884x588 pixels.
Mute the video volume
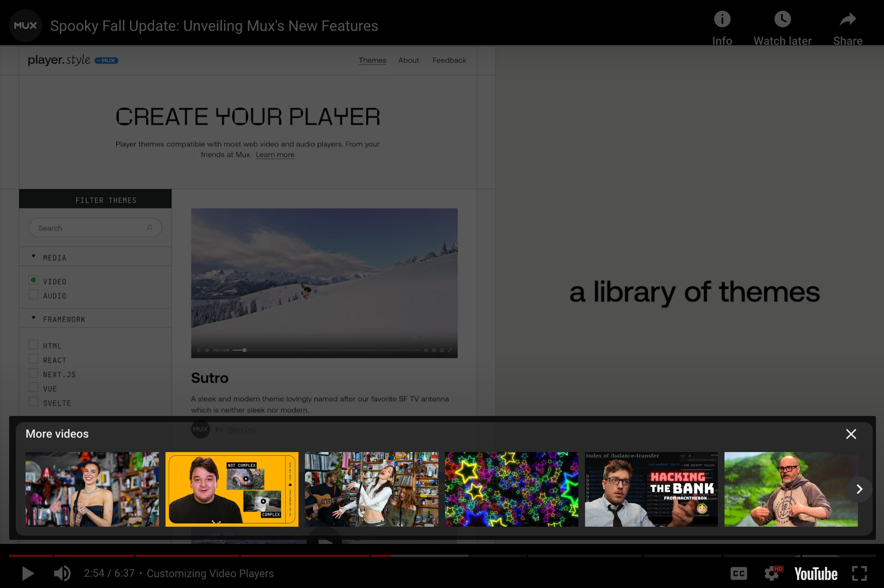tap(62, 573)
